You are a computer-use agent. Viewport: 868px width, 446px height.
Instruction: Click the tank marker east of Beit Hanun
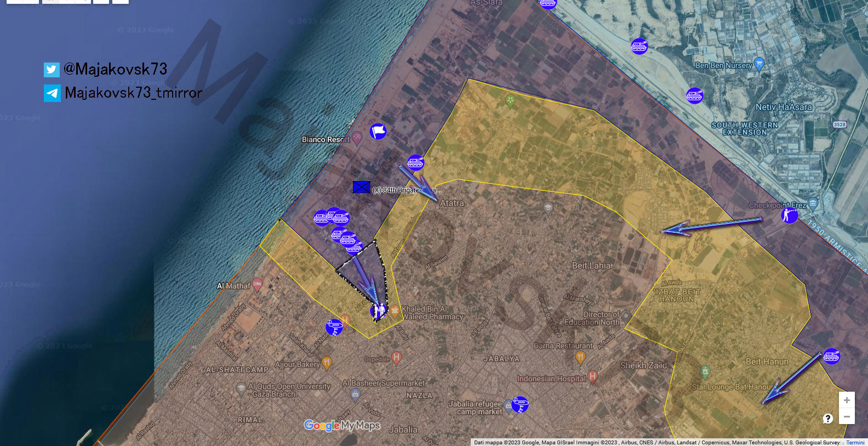coord(831,356)
